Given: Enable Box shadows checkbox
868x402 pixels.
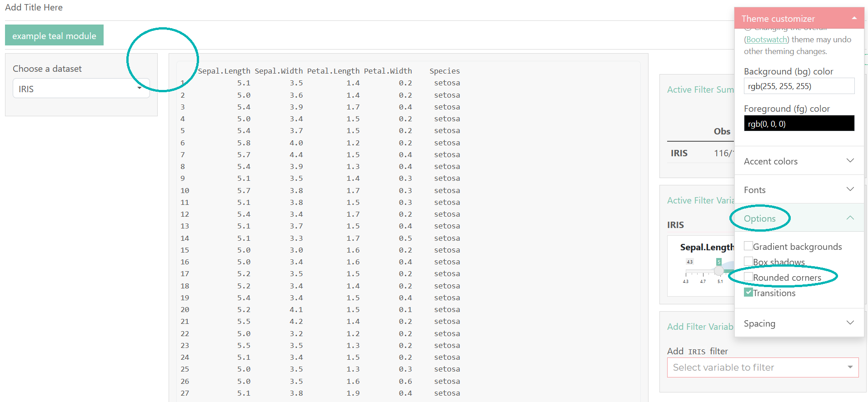Looking at the screenshot, I should [x=748, y=261].
